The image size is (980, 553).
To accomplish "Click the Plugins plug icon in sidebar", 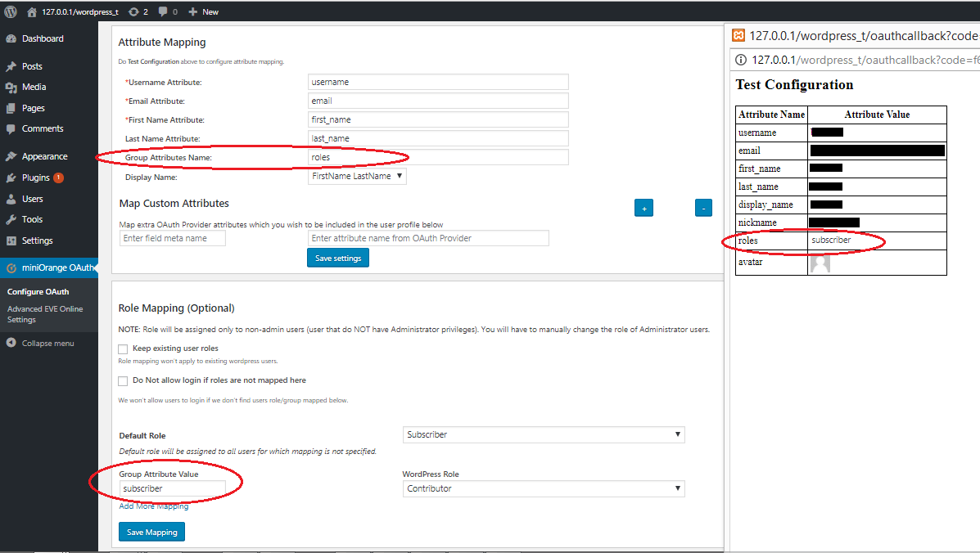I will click(11, 178).
